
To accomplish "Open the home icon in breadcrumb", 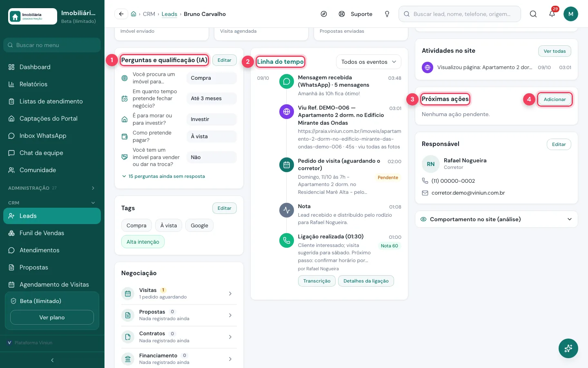I will 134,14.
